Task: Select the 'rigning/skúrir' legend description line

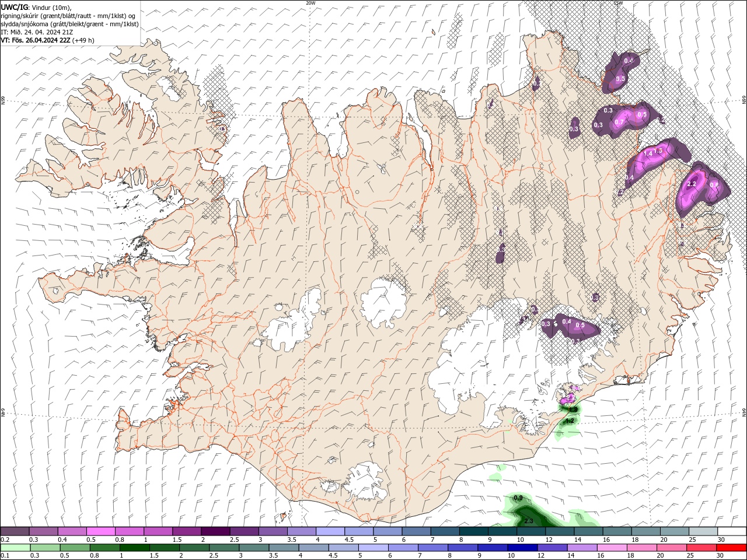Action: tap(68, 16)
